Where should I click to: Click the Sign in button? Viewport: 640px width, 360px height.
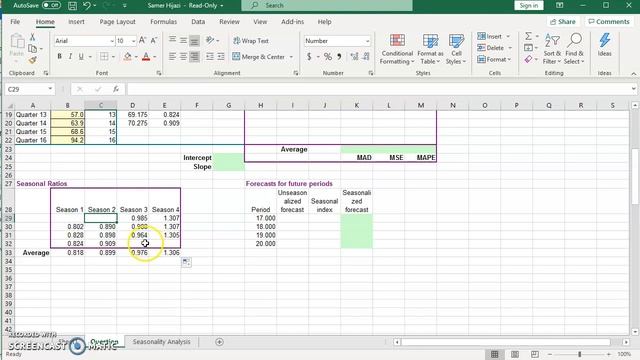529,5
